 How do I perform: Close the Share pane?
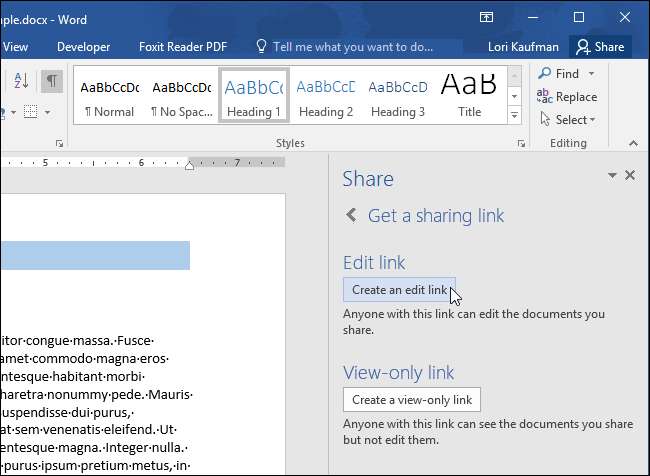[x=630, y=175]
